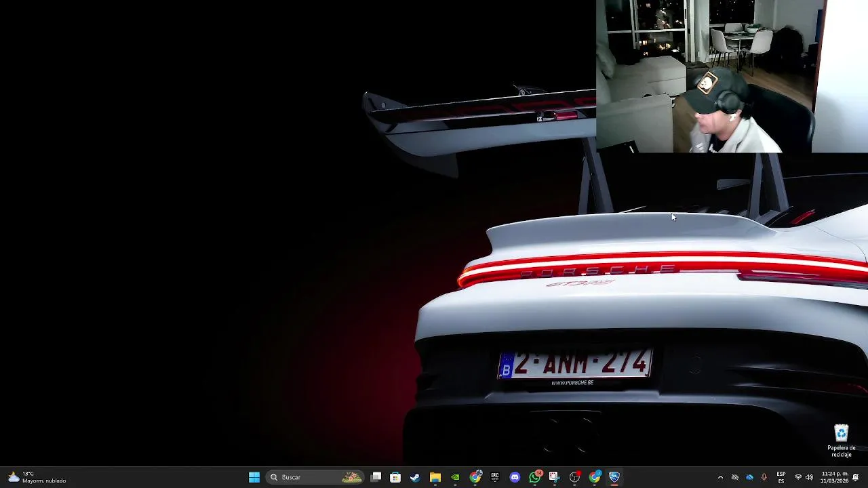Open Rocket League taskbar icon
Screen dimensions: 868x488
pyautogui.click(x=614, y=477)
